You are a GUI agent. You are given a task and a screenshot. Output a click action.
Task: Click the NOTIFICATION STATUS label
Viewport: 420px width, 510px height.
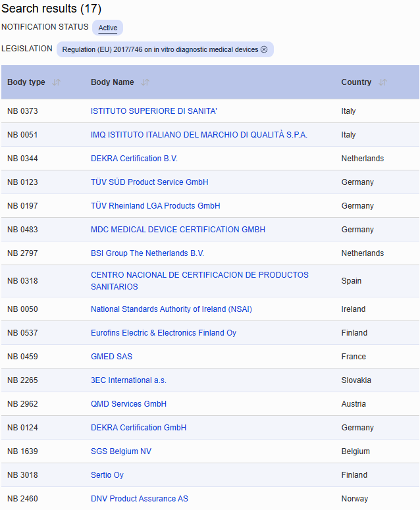click(x=45, y=27)
